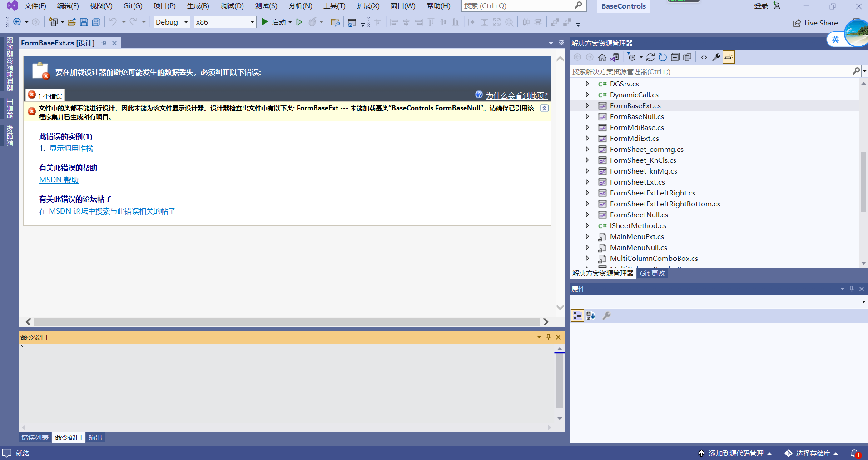
Task: Close the FormBaseExt.cs design tab
Action: 114,43
